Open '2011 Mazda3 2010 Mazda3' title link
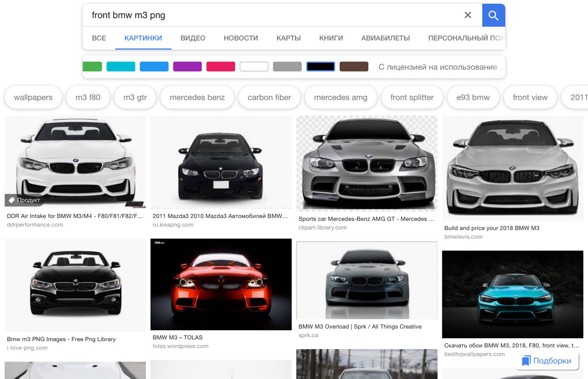The width and height of the screenshot is (588, 379). [x=220, y=216]
